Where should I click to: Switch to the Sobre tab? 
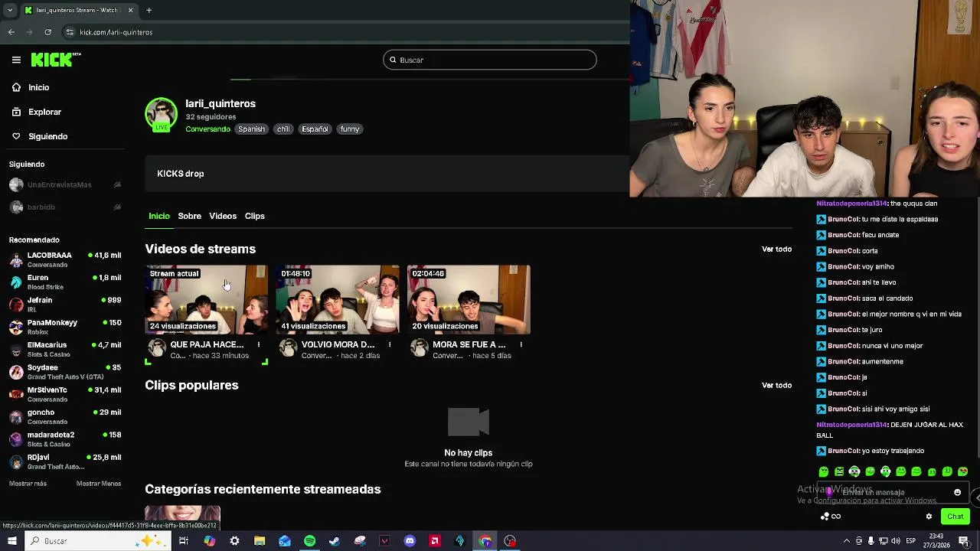click(190, 216)
